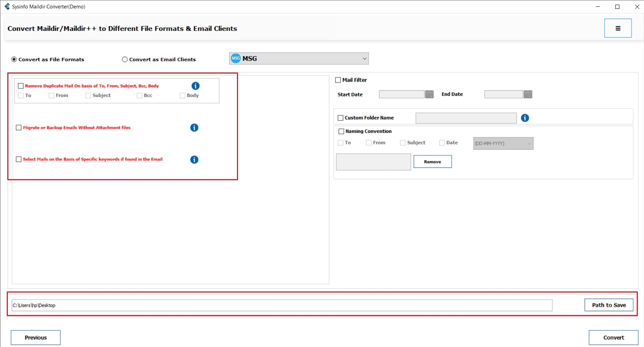Click Sysinfo app logo in title bar
This screenshot has width=644, height=347.
coord(7,7)
